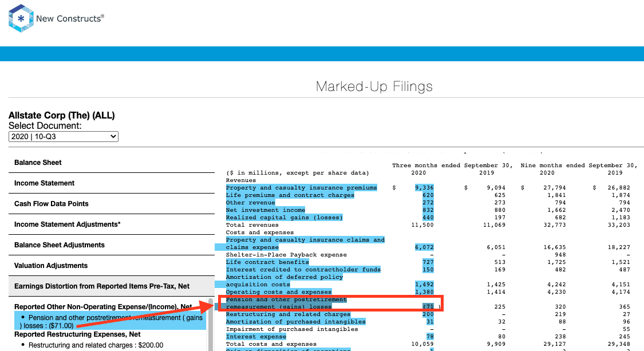Click highlighted Property and casualty insurance premiums label
644x351 pixels.
point(301,188)
